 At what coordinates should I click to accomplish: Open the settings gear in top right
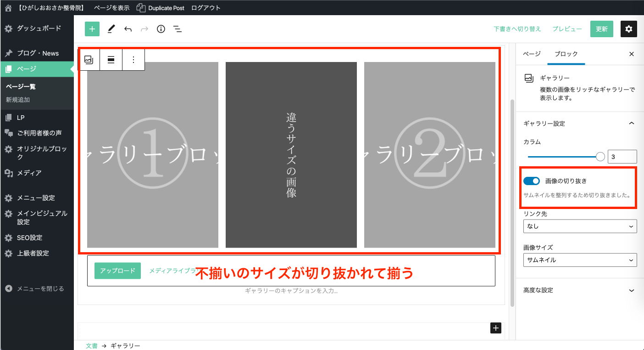point(628,29)
